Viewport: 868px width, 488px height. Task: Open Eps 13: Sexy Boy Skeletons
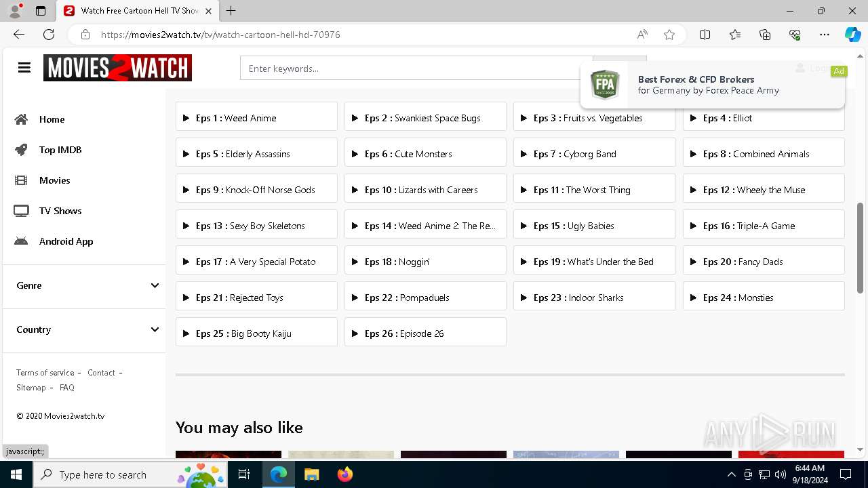(256, 226)
